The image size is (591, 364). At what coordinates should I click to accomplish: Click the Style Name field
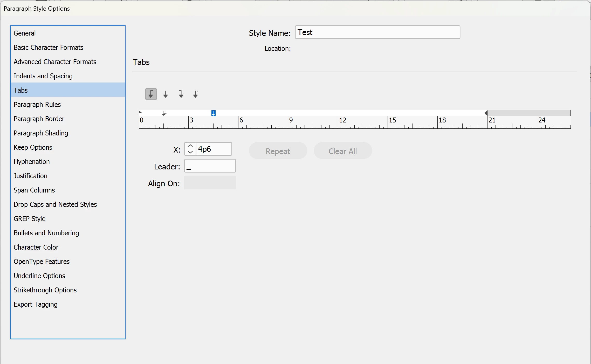pos(377,32)
